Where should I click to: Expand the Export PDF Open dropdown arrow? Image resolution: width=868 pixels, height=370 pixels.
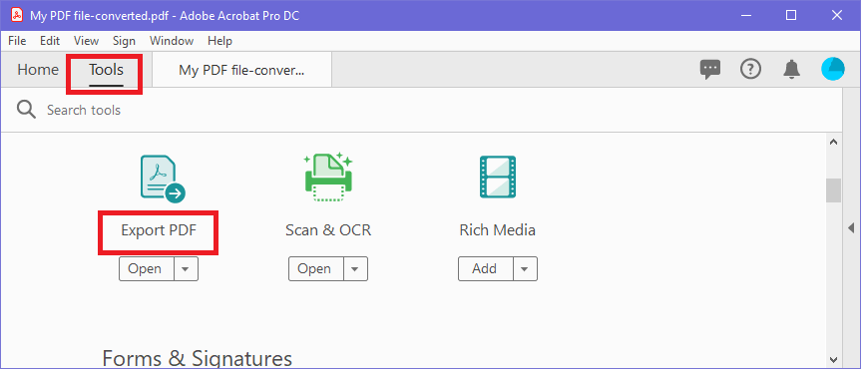186,269
